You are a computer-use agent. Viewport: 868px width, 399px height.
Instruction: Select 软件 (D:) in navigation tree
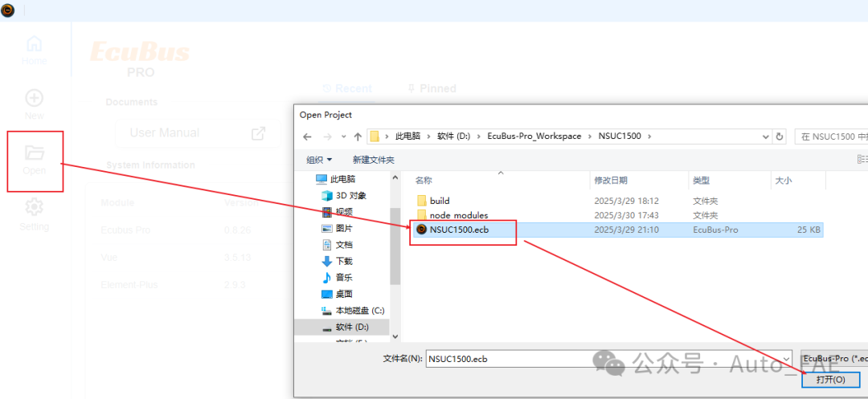342,327
